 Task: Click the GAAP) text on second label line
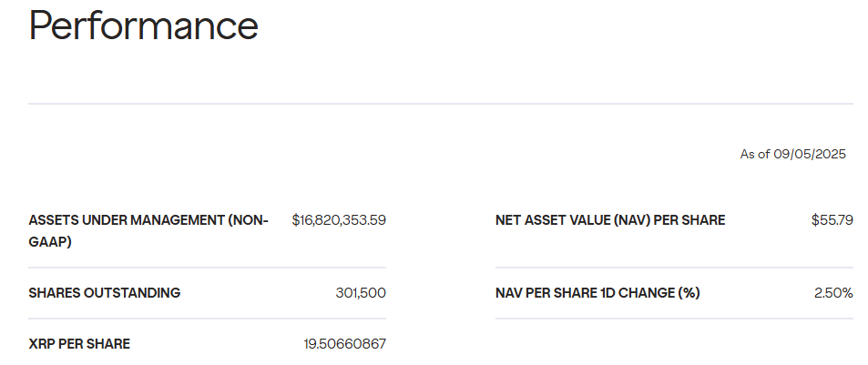[x=50, y=243]
